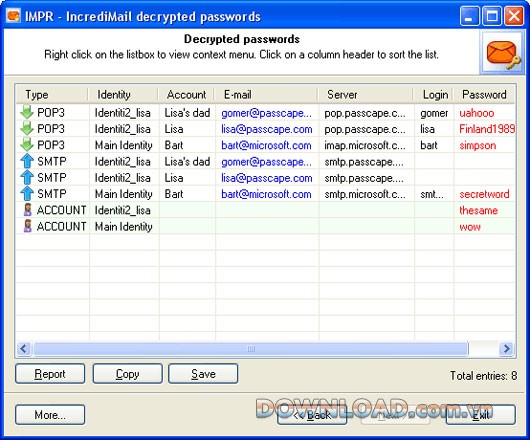Minimize the IMPR window
530x440 pixels.
469,16
